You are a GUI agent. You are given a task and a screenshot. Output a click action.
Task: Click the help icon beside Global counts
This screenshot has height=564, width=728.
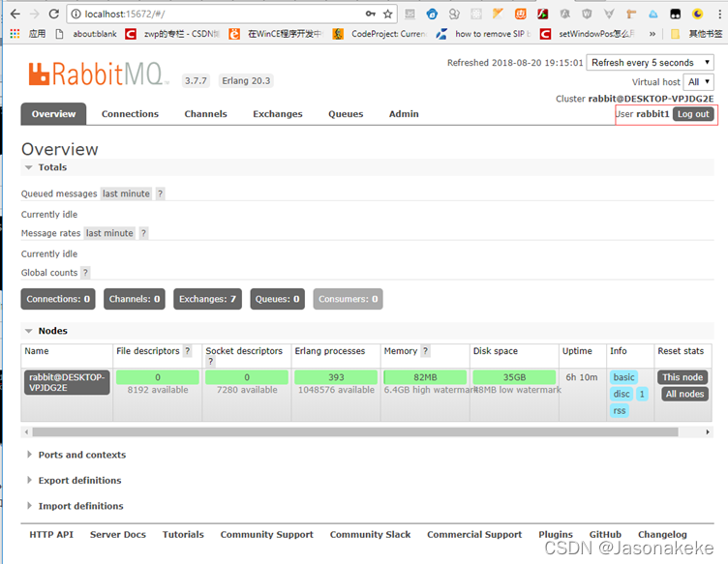(x=85, y=273)
